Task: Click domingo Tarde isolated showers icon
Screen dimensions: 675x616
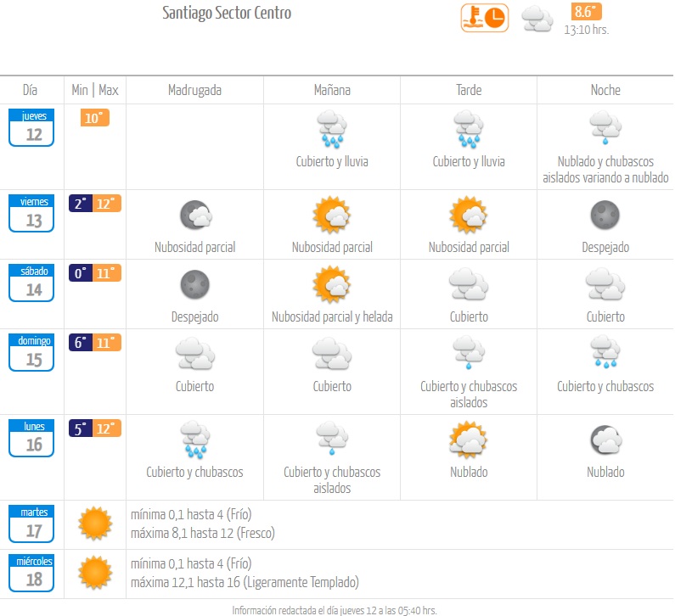Action: [469, 353]
